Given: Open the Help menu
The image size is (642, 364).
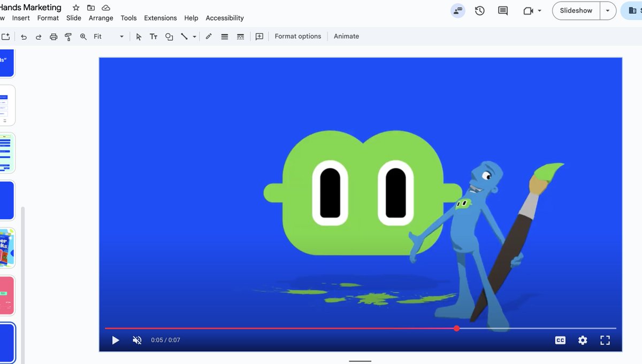Looking at the screenshot, I should pyautogui.click(x=191, y=18).
